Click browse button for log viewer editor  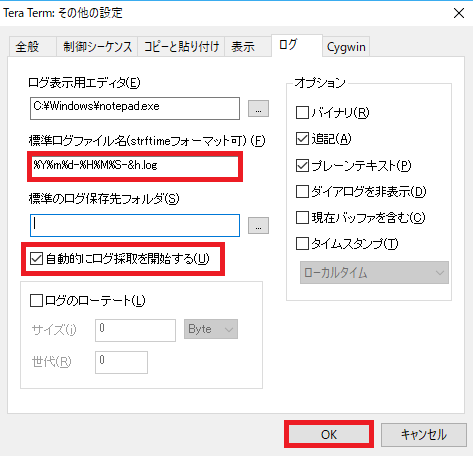(258, 108)
